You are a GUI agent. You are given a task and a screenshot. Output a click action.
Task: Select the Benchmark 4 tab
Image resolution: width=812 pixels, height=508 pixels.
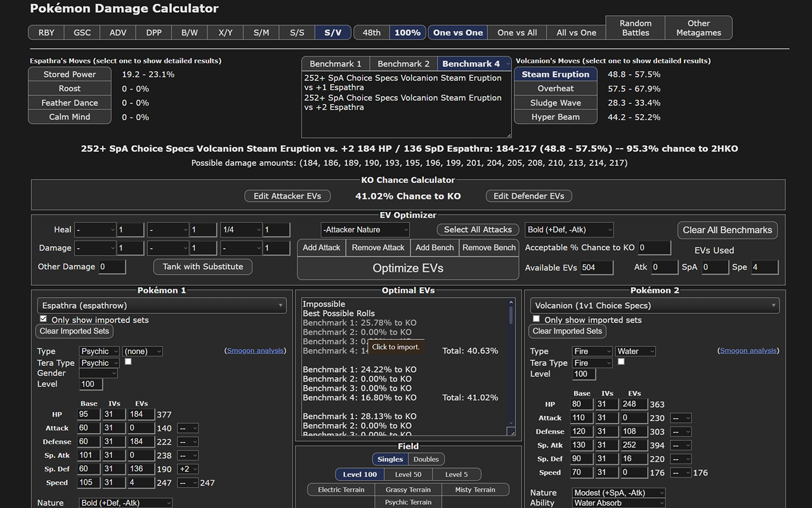pos(474,63)
